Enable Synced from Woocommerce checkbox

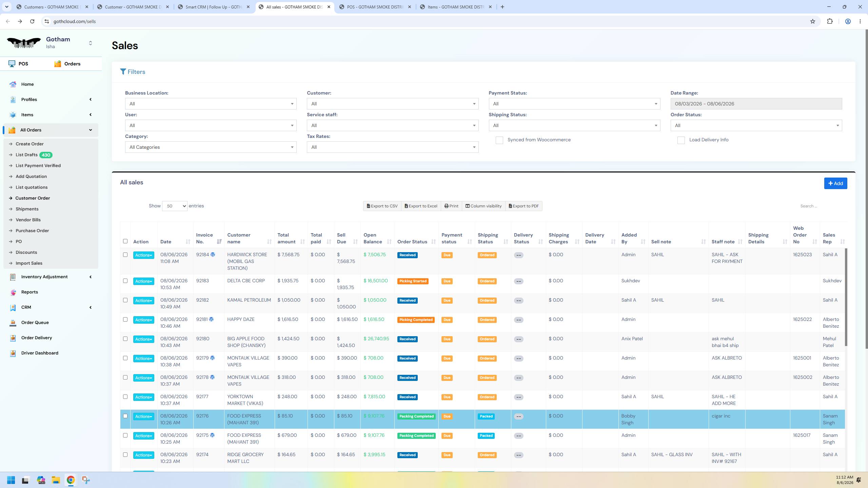(499, 140)
